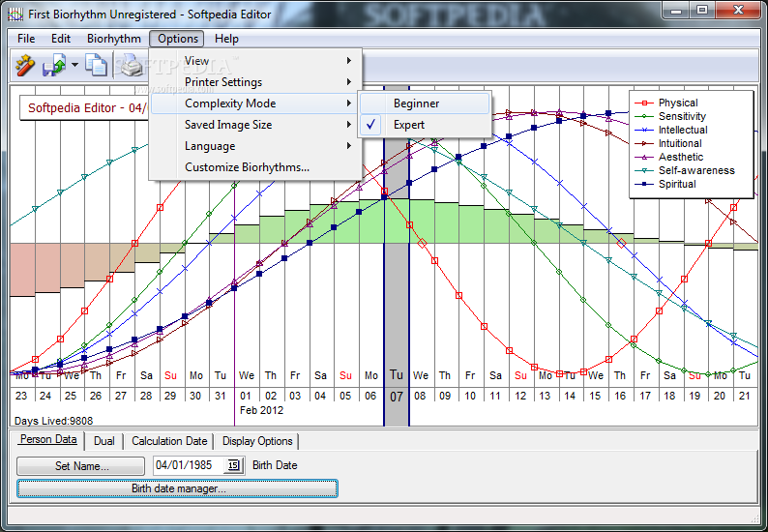Viewport: 768px width, 532px height.
Task: Click the Self-awareness legend entry
Action: 685,170
